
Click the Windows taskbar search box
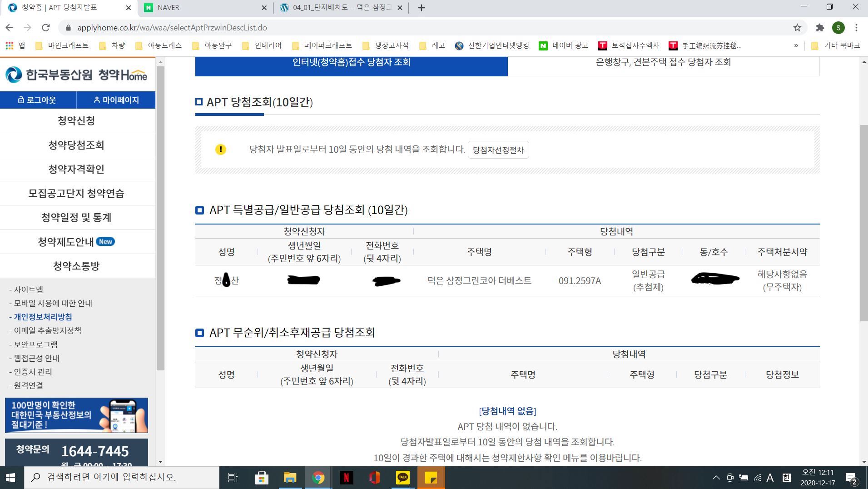[x=121, y=478]
